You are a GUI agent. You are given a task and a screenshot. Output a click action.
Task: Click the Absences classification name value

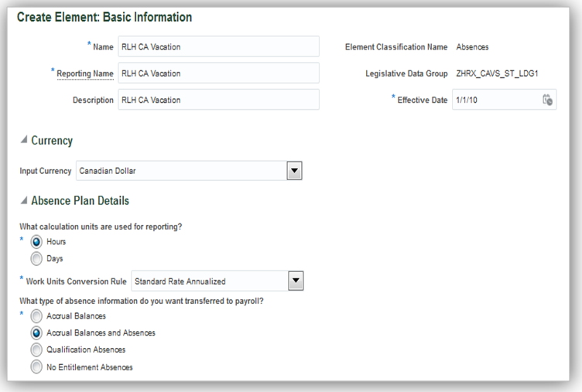click(472, 47)
